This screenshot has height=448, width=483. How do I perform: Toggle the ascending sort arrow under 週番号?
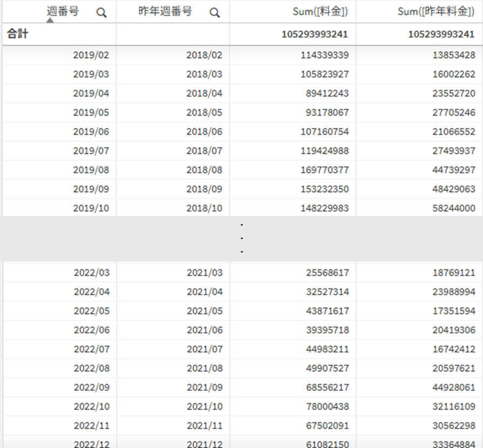[50, 21]
